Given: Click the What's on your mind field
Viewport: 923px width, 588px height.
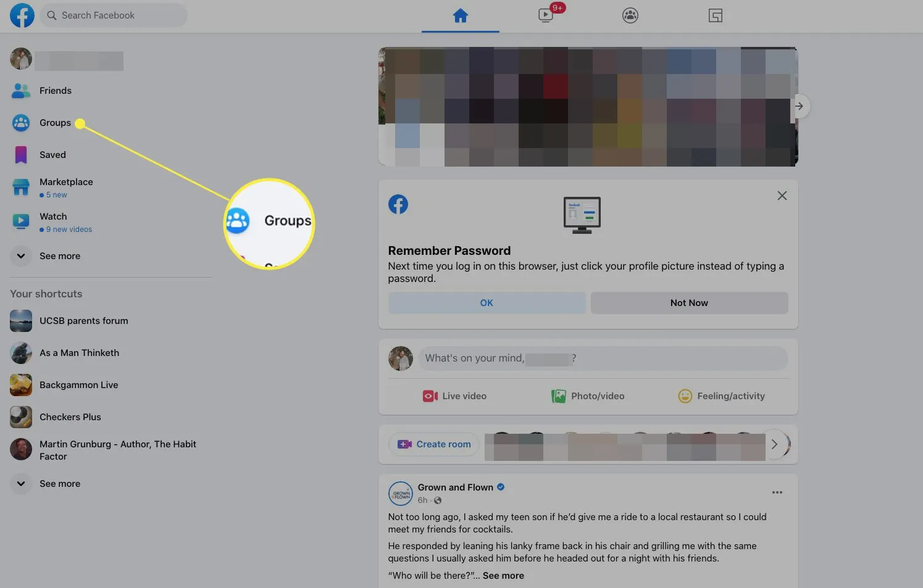Looking at the screenshot, I should point(602,358).
